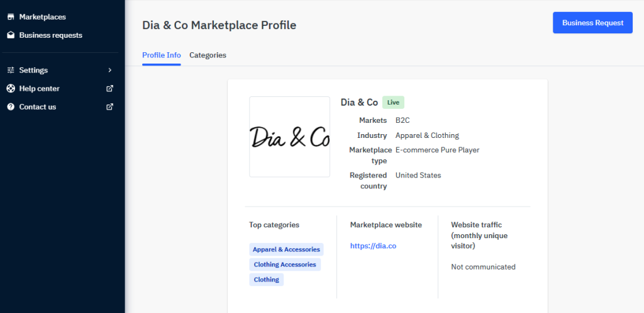644x313 pixels.
Task: Switch to the Categories tab
Action: tap(208, 55)
